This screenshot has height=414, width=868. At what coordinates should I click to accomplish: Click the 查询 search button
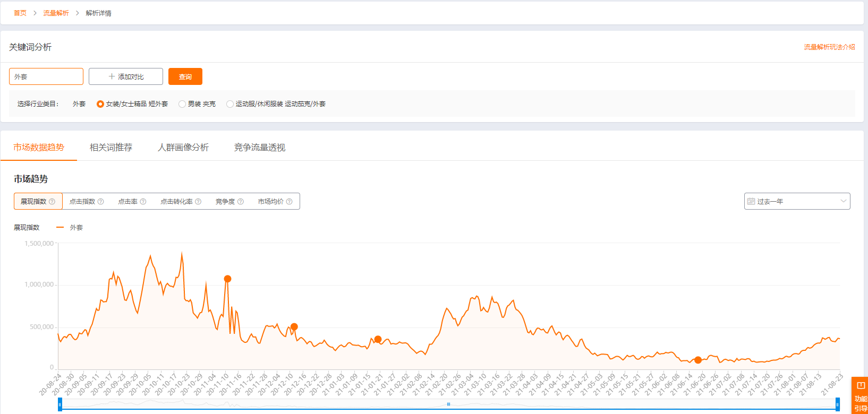point(185,76)
